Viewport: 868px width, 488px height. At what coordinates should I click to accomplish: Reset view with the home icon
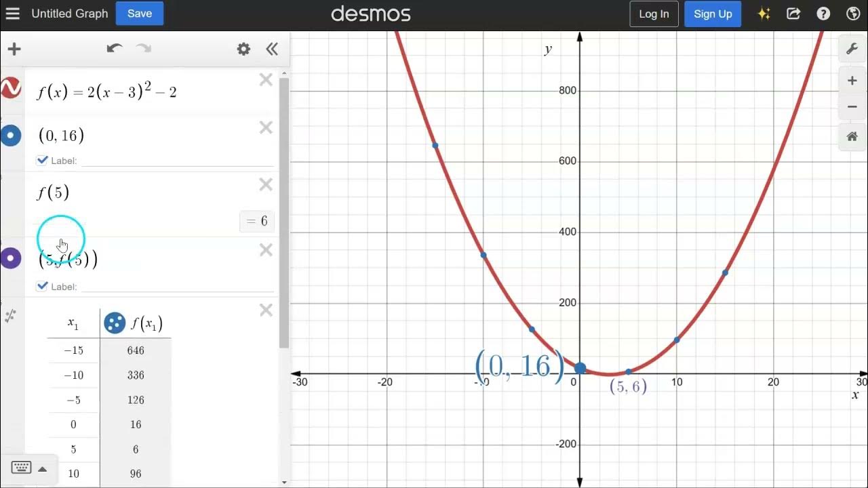(852, 136)
